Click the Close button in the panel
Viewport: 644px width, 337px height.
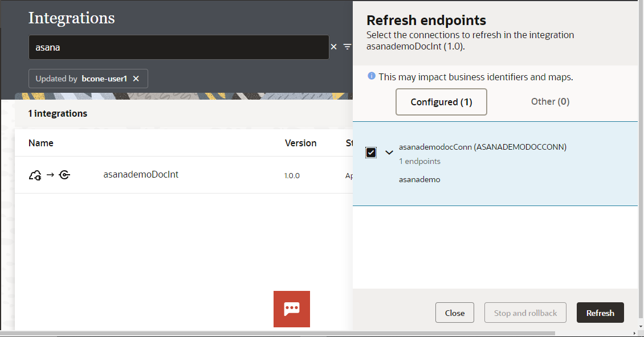(454, 313)
